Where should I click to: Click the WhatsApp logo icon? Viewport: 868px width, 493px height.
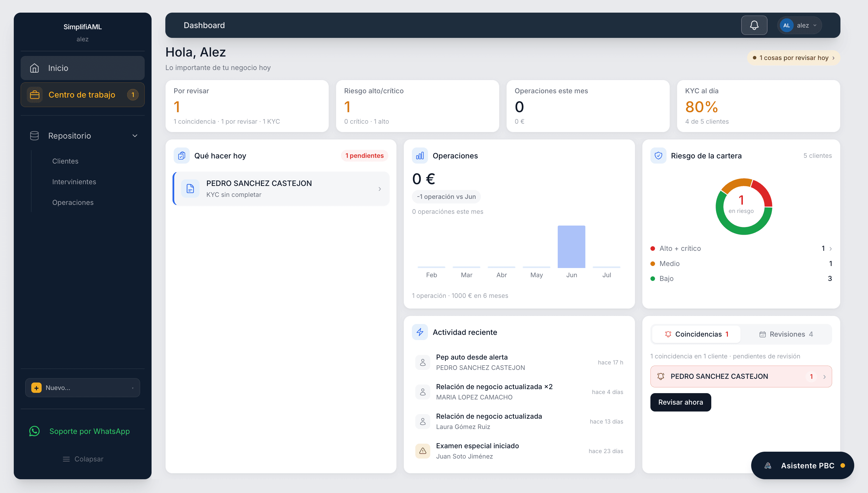pyautogui.click(x=34, y=431)
